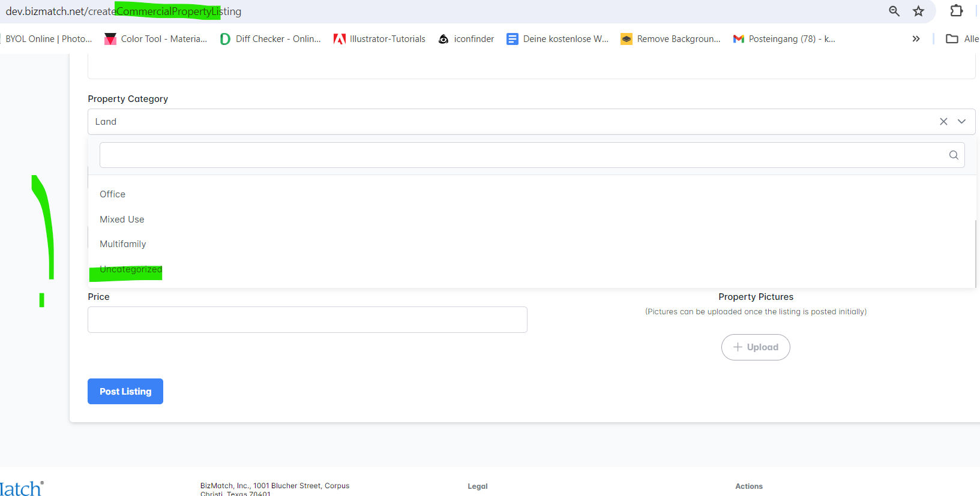
Task: Clear the Land selection with the X icon
Action: tap(943, 122)
